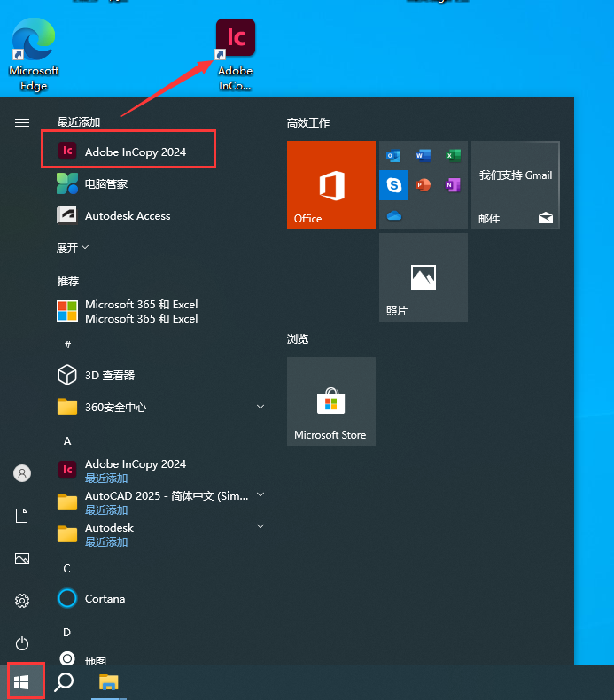Click the 高效工作 group heading
614x700 pixels.
(308, 123)
